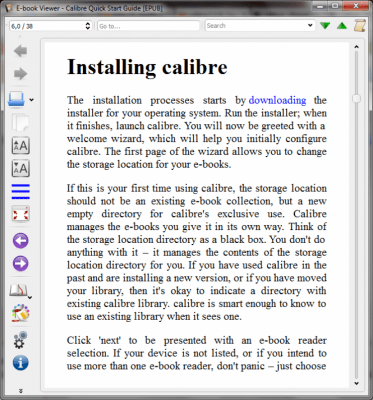This screenshot has height=400, width=373.
Task: Expand hidden toolbar items chevron
Action: click(x=21, y=391)
